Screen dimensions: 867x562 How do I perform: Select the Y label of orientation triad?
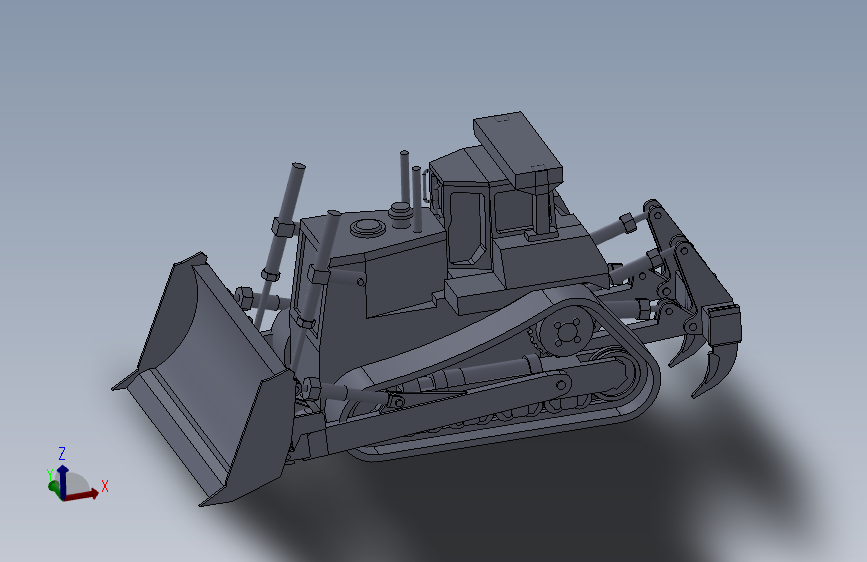(50, 475)
